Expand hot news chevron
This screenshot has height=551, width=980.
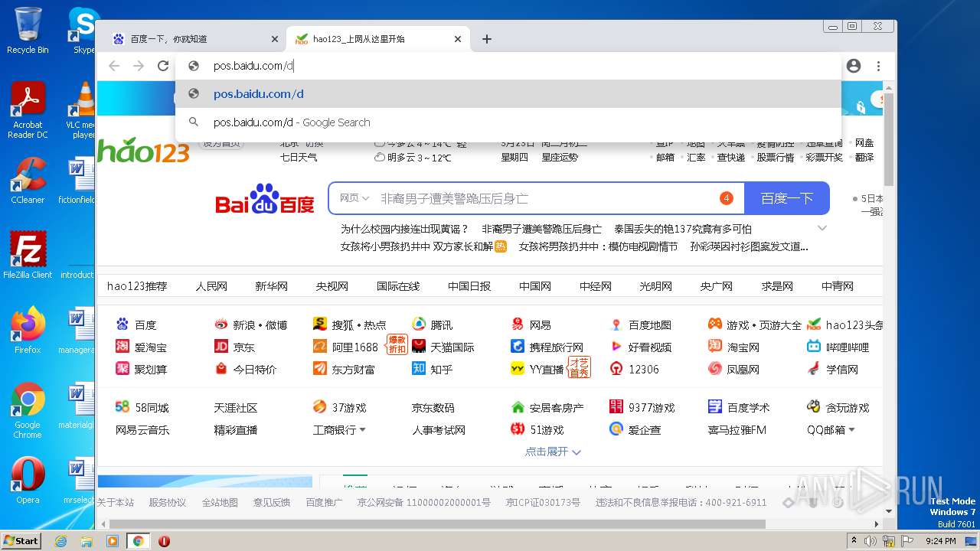tap(822, 228)
